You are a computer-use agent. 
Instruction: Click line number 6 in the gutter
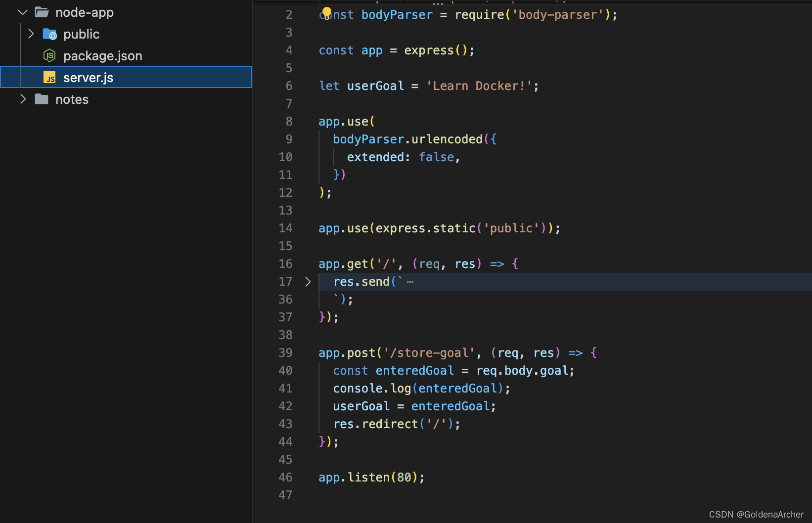(x=289, y=86)
